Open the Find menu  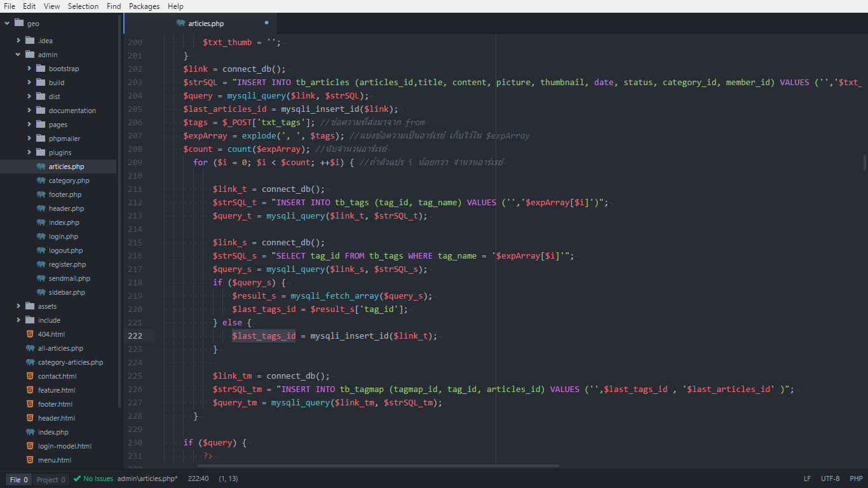114,6
